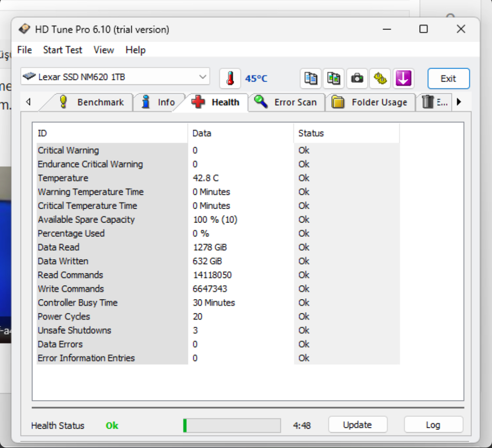Select the Unsafe Shutdowns row
The image size is (492, 448).
[218, 330]
